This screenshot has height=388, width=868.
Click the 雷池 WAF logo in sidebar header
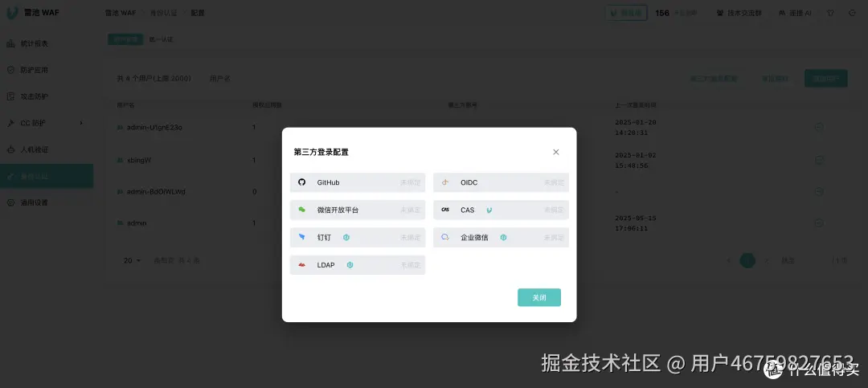tap(12, 12)
